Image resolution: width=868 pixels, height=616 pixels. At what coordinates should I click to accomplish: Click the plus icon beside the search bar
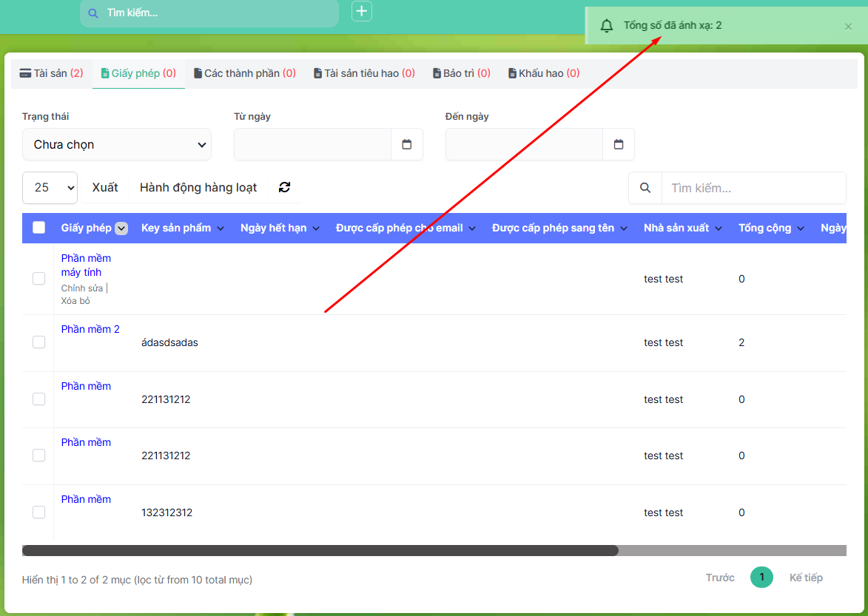[x=361, y=11]
